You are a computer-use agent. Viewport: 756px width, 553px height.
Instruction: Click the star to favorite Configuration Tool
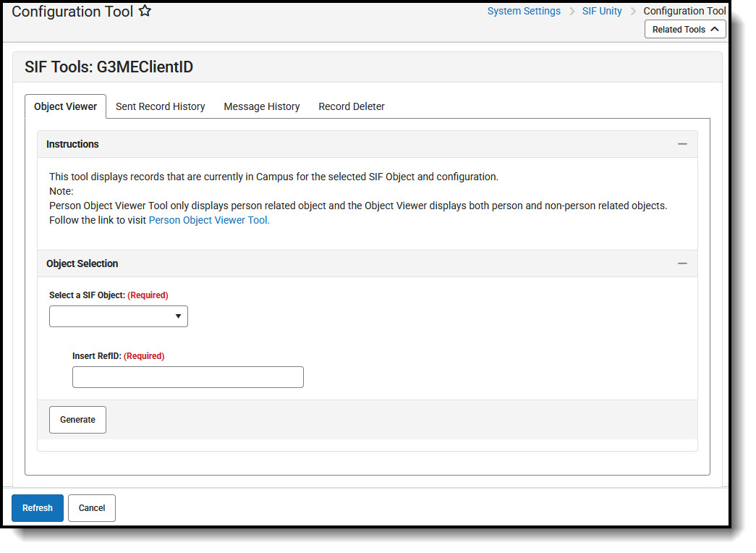145,11
